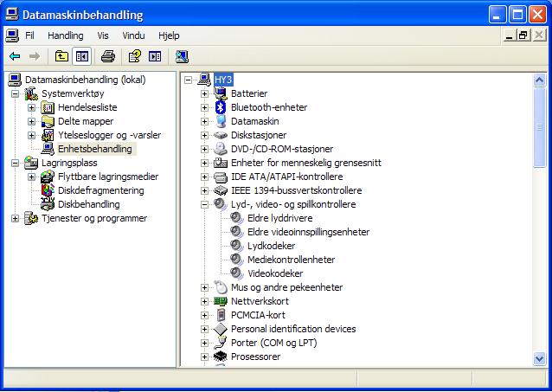Minimize the inner MMC child window
The image size is (552, 392).
(509, 35)
